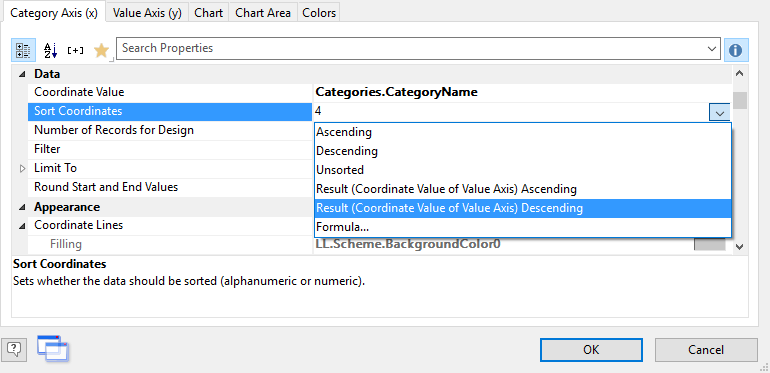
Task: Select Number of Records for Design row
Action: click(170, 131)
